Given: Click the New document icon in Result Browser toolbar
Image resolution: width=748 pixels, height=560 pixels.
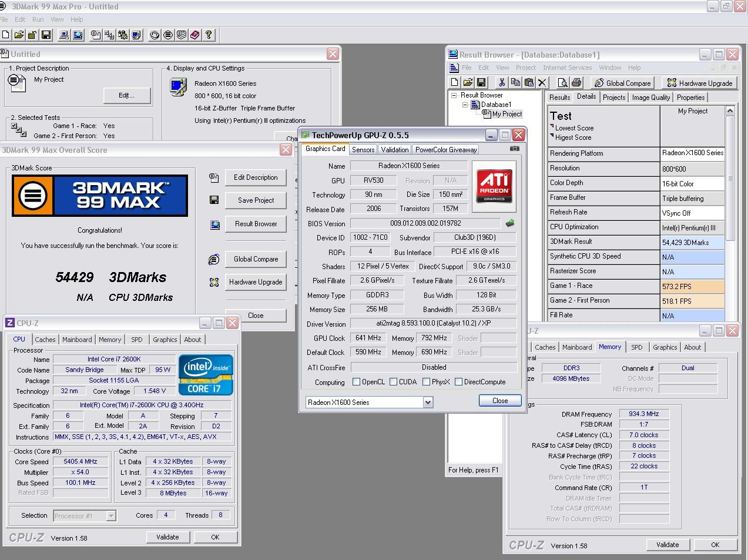Looking at the screenshot, I should coord(454,83).
